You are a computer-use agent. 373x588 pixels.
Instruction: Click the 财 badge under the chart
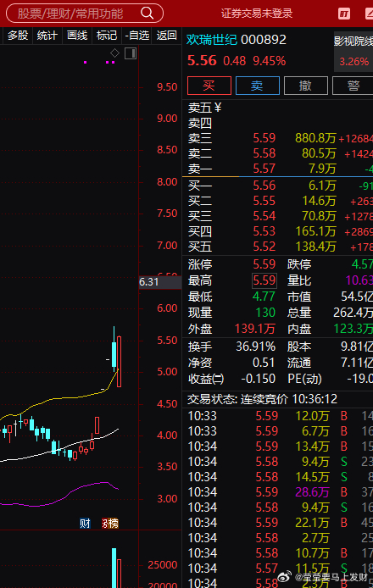click(85, 523)
